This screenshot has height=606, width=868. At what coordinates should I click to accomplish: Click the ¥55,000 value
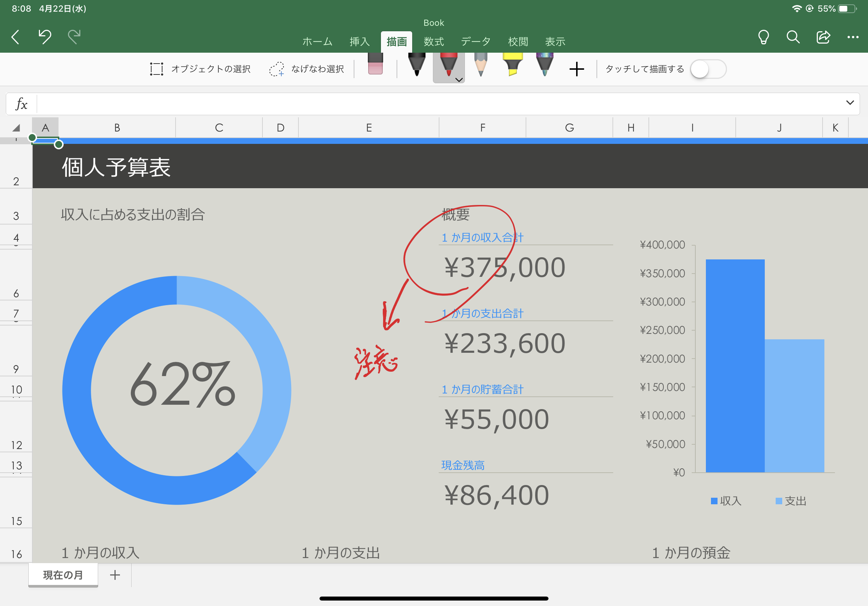coord(497,419)
